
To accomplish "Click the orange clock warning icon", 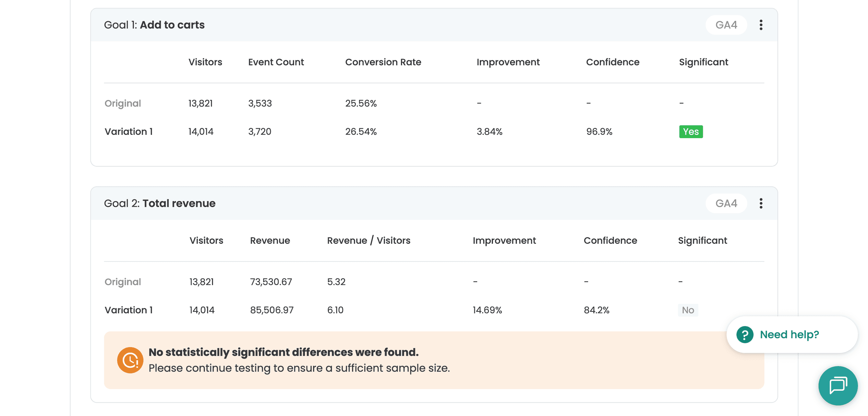I will pos(130,360).
